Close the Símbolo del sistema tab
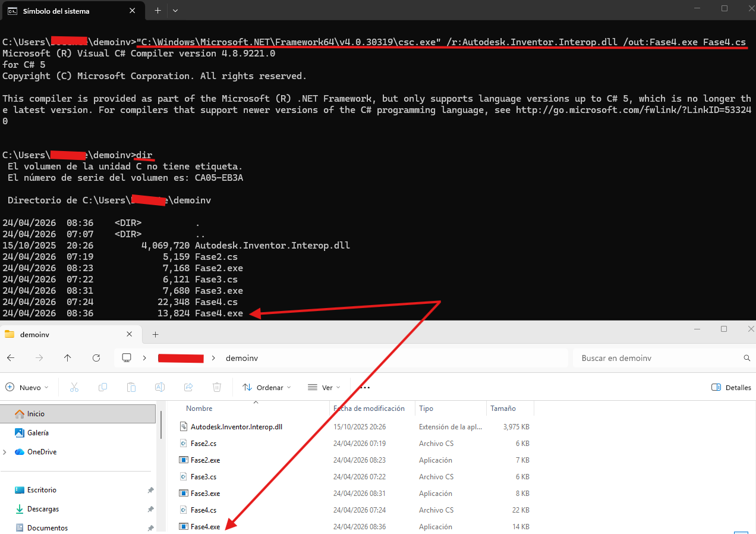The height and width of the screenshot is (534, 756). pos(134,11)
